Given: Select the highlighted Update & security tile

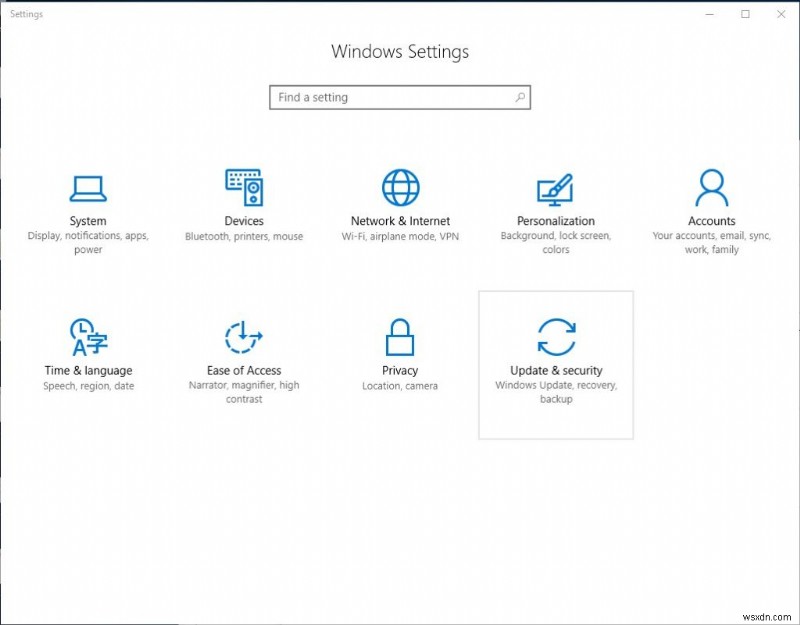Looking at the screenshot, I should (556, 363).
